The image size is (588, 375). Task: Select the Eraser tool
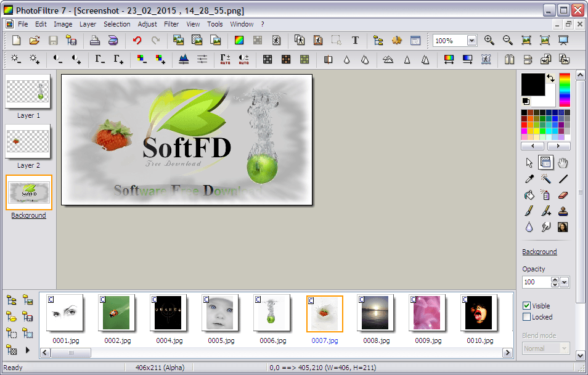[x=563, y=195]
